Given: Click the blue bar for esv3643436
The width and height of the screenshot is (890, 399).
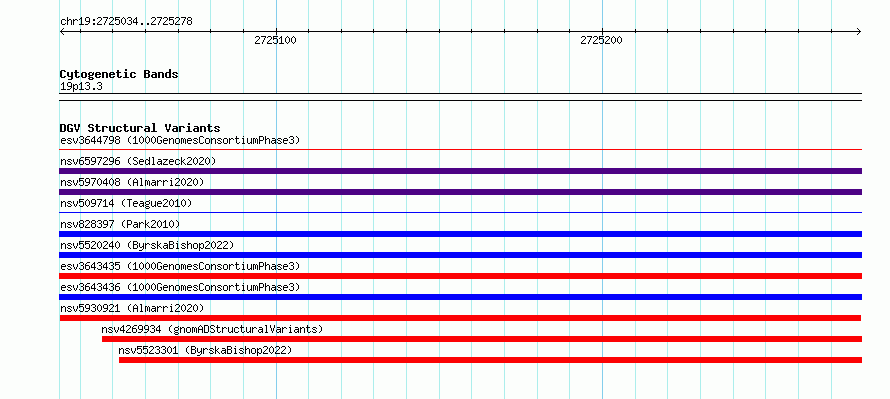Looking at the screenshot, I should click(461, 297).
